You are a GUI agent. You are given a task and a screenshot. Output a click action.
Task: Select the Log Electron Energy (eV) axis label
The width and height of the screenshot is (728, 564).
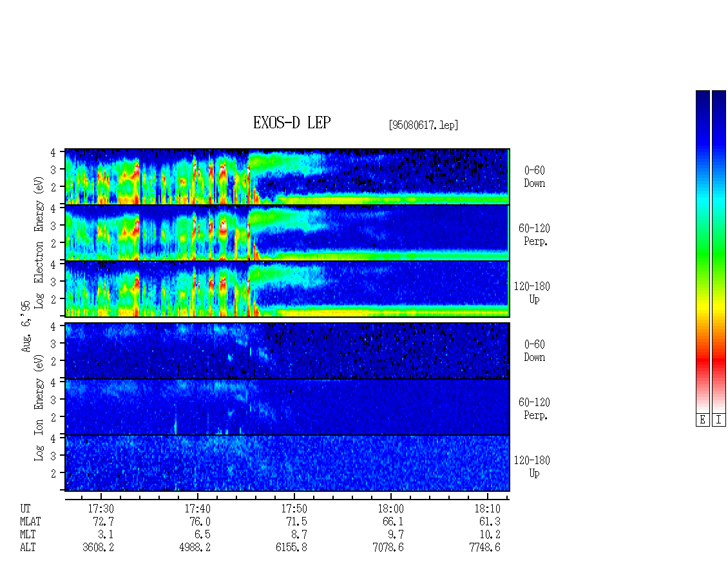pos(39,242)
